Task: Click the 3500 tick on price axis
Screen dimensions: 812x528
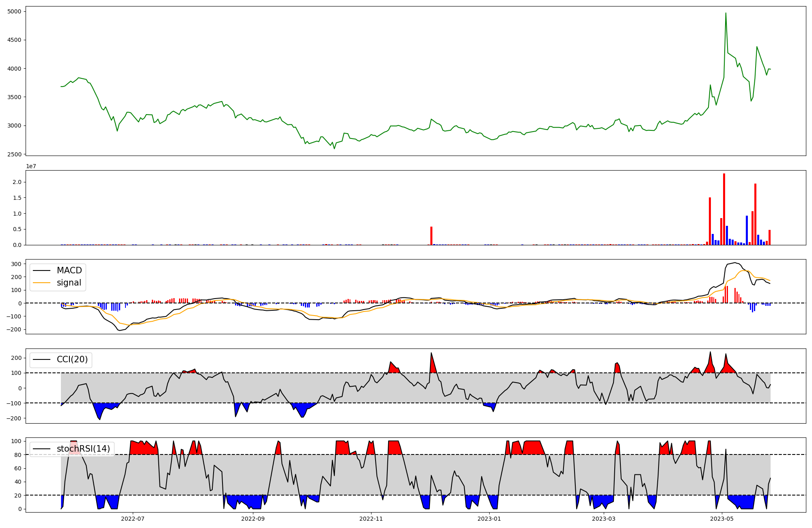Action: (14, 97)
